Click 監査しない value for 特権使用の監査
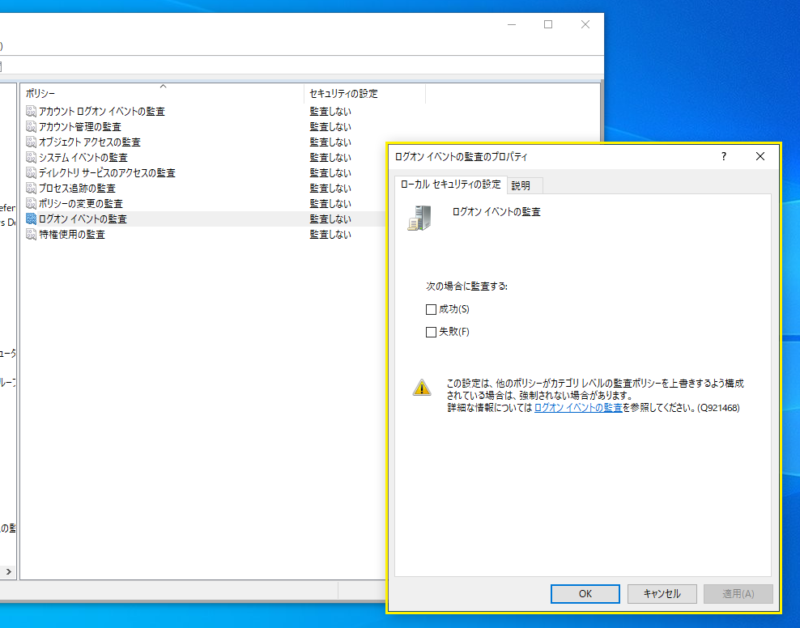This screenshot has width=800, height=628. tap(330, 234)
